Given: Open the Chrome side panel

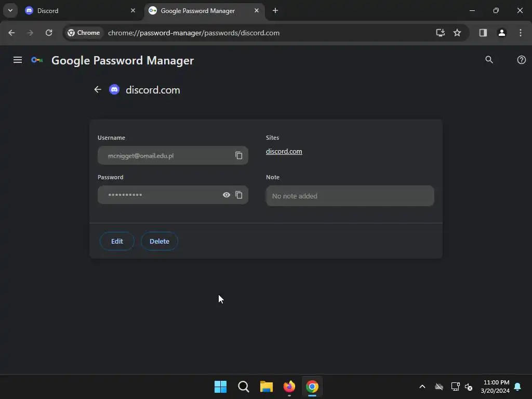Looking at the screenshot, I should point(483,33).
